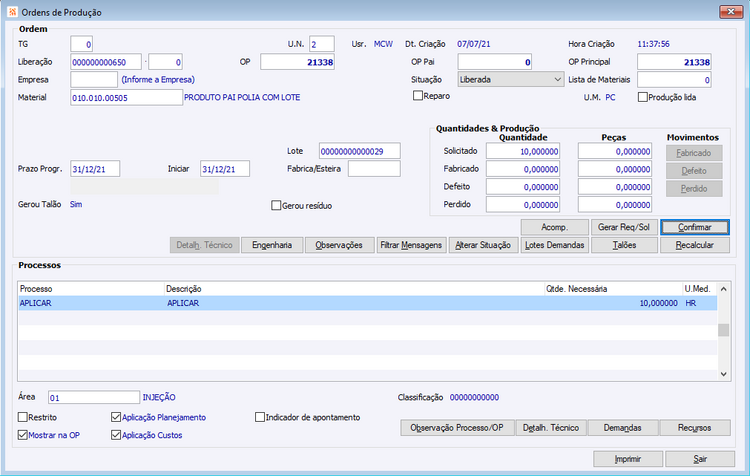Enable Indicador de apontamento
Image resolution: width=750 pixels, height=476 pixels.
coord(260,417)
